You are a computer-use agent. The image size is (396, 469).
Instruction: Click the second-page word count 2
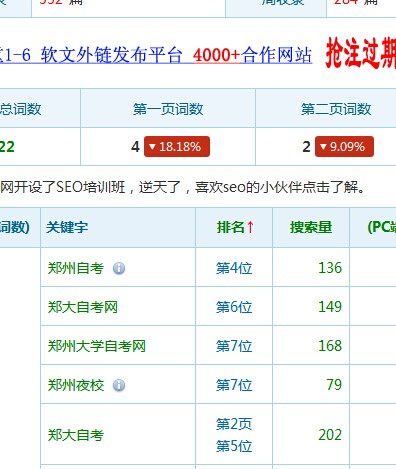[x=306, y=147]
